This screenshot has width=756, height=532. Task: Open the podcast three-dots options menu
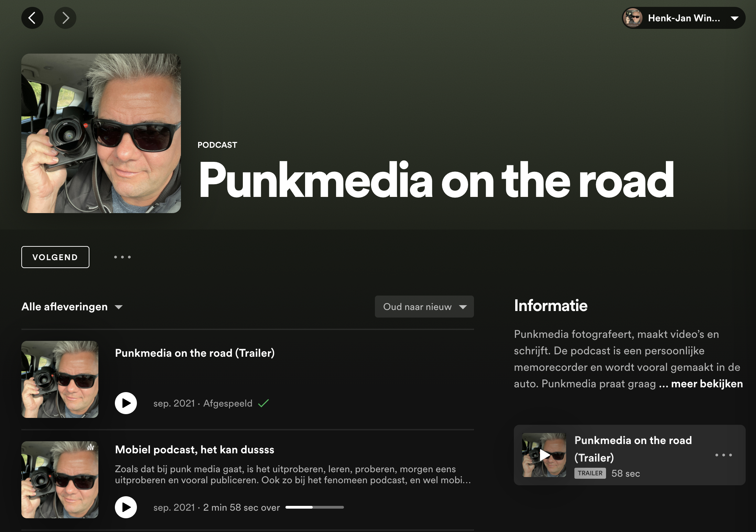tap(122, 257)
